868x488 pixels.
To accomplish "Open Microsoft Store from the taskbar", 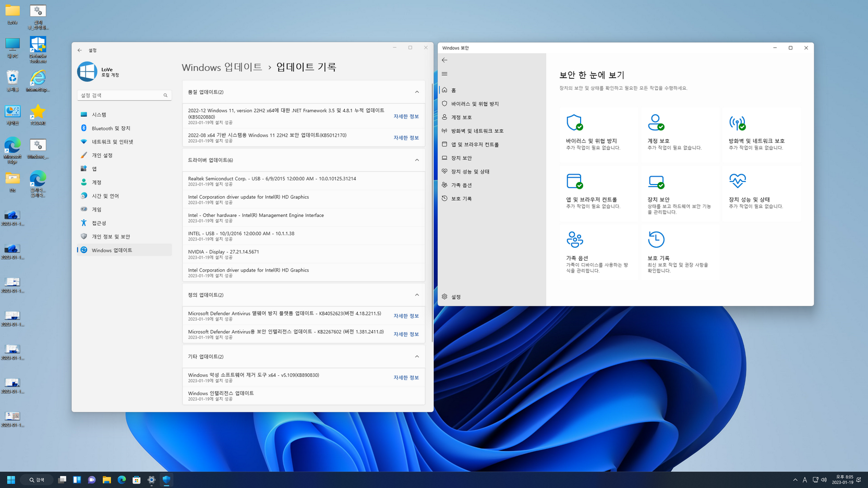I will click(x=136, y=480).
